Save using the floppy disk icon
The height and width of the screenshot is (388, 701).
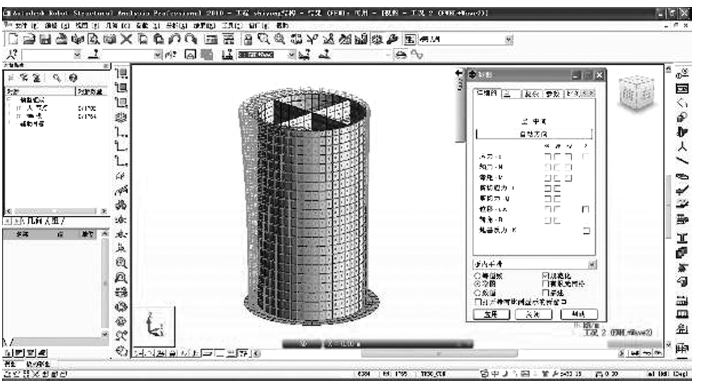[x=45, y=39]
